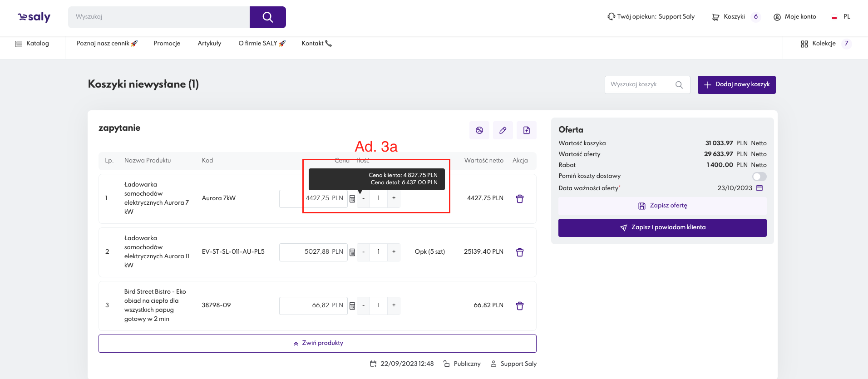Collapse products with Zwiń produkty
This screenshot has height=379, width=868.
[317, 343]
